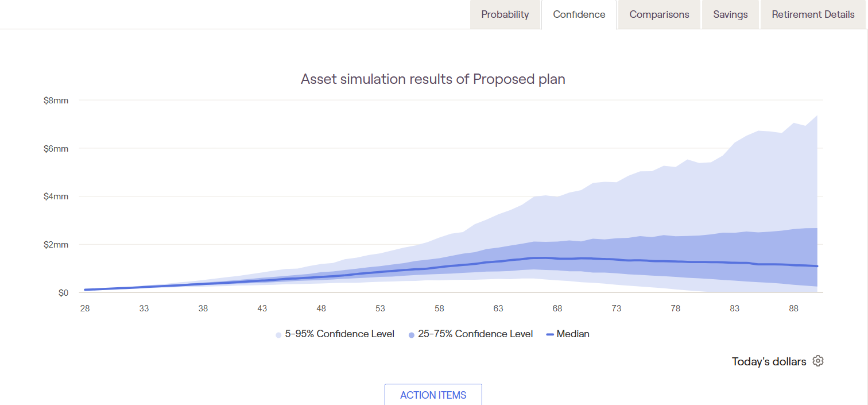Switch to the Probability tab
Viewport: 868px width, 405px height.
pos(505,15)
